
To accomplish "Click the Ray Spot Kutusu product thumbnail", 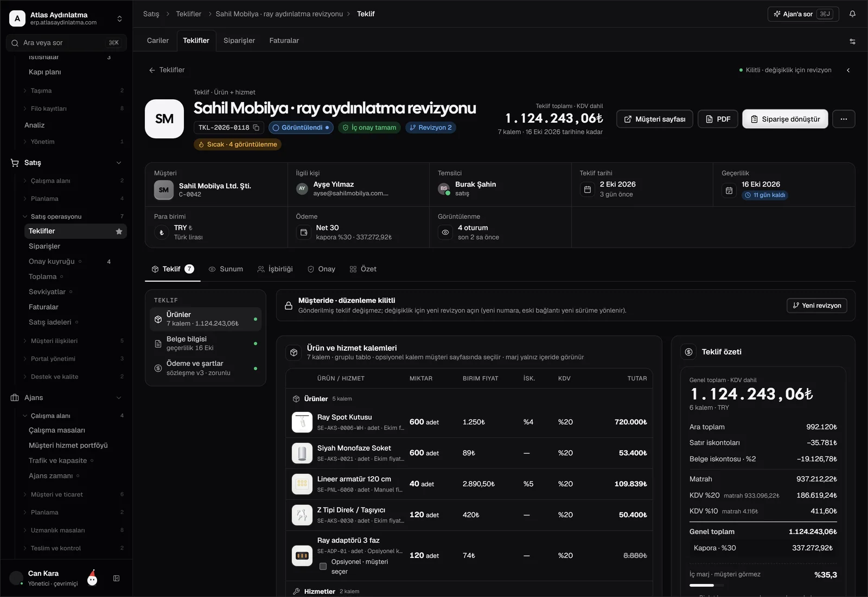I will coord(302,422).
